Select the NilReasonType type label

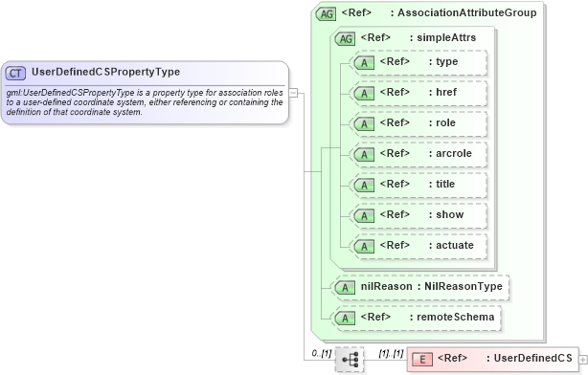(x=464, y=286)
